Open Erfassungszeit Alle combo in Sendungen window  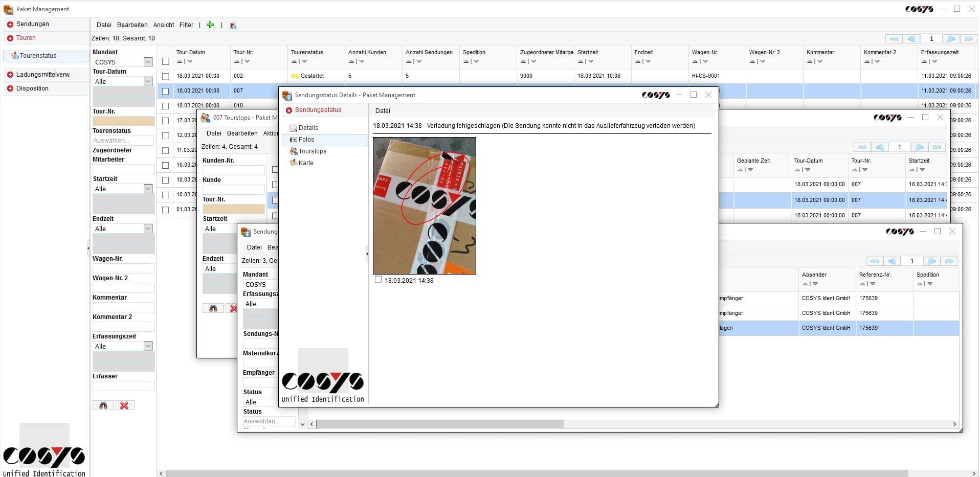(260, 304)
